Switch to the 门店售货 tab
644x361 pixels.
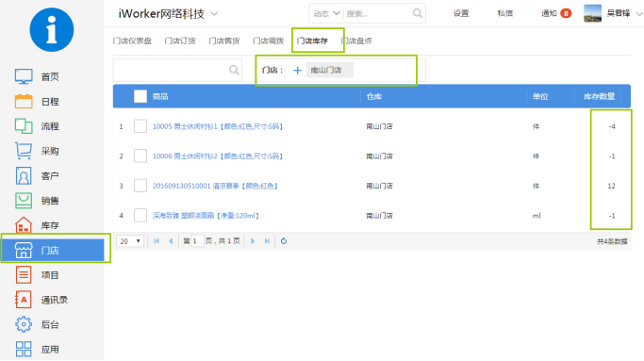(223, 41)
